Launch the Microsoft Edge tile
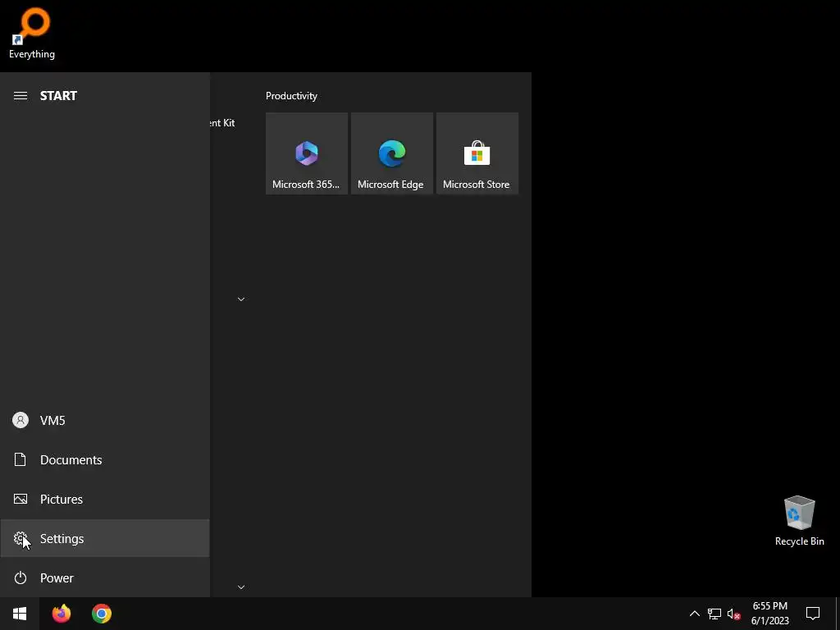This screenshot has height=630, width=840. click(x=391, y=153)
